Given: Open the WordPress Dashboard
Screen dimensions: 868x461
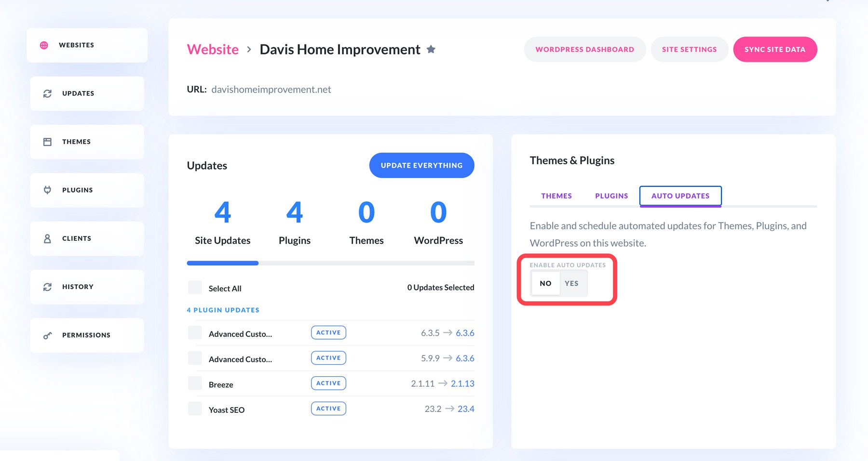Looking at the screenshot, I should point(584,49).
